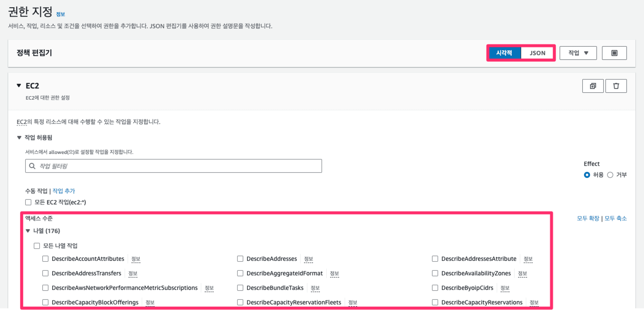Check the 모든 나열 작업 checkbox
The width and height of the screenshot is (644, 310).
coord(37,246)
